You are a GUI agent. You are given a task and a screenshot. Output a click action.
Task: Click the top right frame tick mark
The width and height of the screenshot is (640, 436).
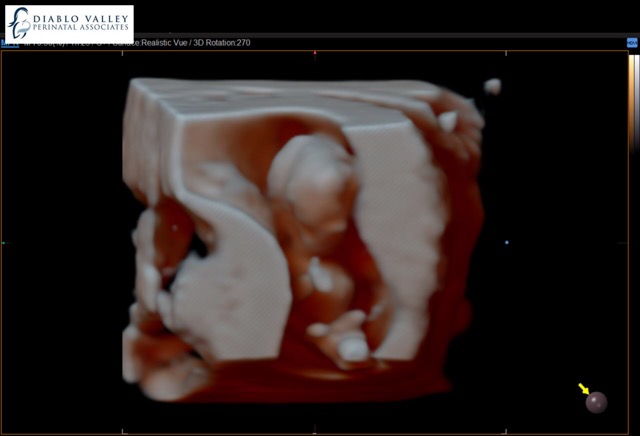tap(507, 53)
